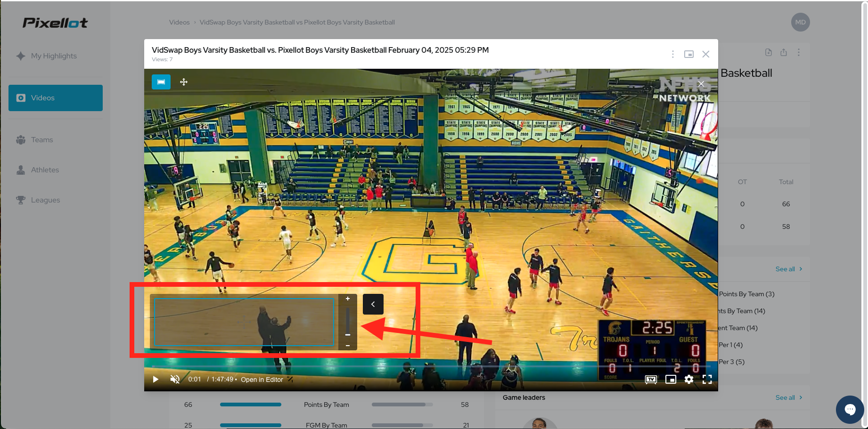
Task: Click the FGM By Team stat label
Action: pos(326,425)
